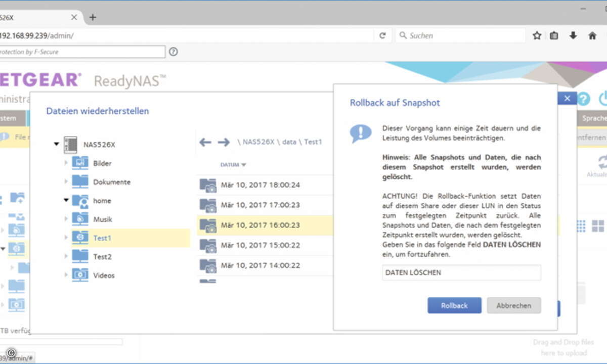Click the 15:00:22 snapshot folder icon
This screenshot has height=364, width=607.
[207, 246]
